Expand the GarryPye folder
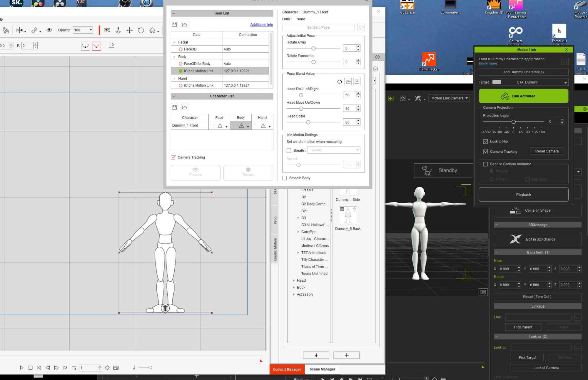This screenshot has width=588, height=380. click(298, 232)
